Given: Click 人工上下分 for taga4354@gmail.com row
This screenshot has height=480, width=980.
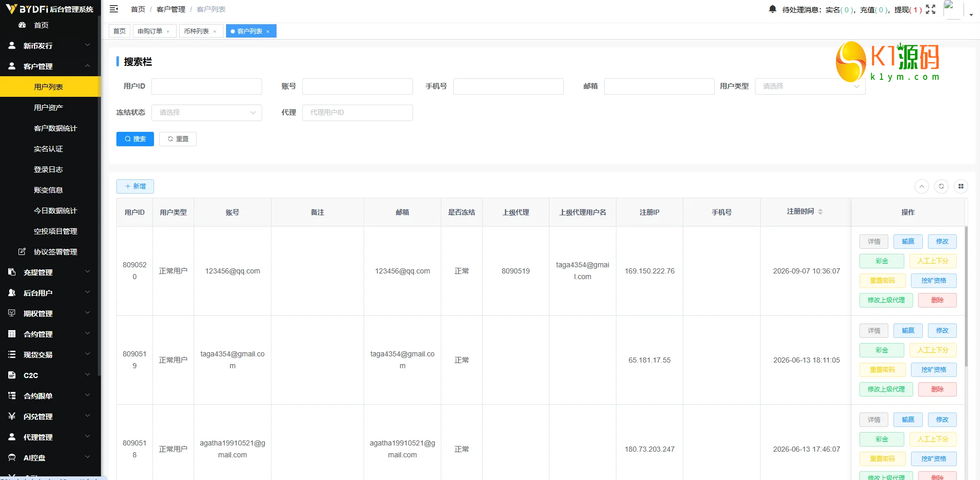Looking at the screenshot, I should pyautogui.click(x=933, y=350).
